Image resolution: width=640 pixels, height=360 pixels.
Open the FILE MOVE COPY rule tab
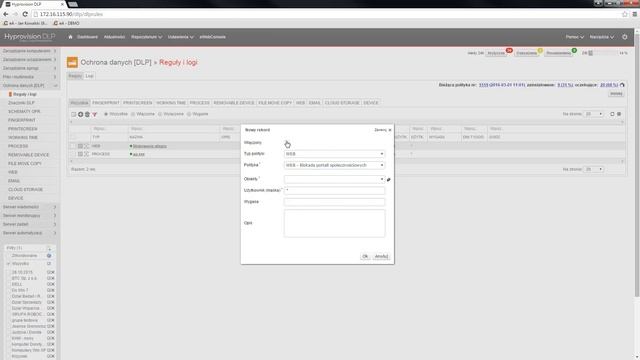coord(275,103)
